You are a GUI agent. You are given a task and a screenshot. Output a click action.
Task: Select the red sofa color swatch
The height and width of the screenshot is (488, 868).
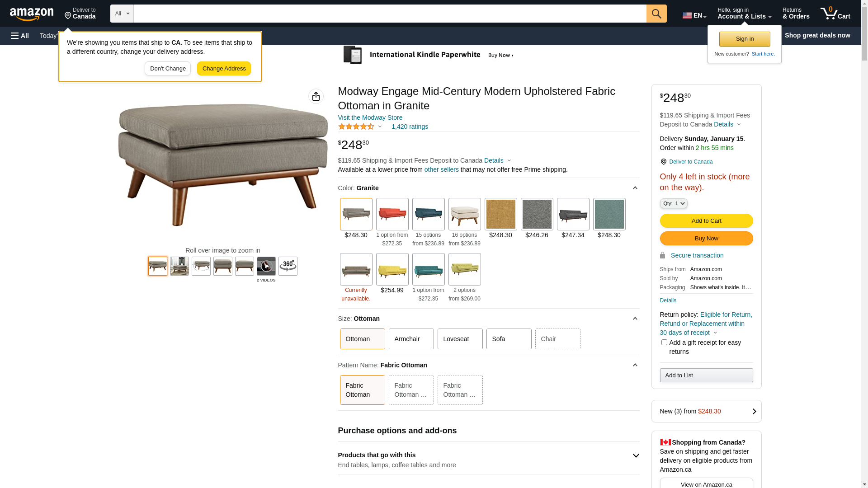[x=392, y=214]
